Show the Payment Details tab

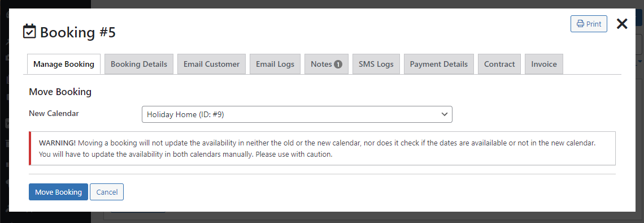coord(438,64)
